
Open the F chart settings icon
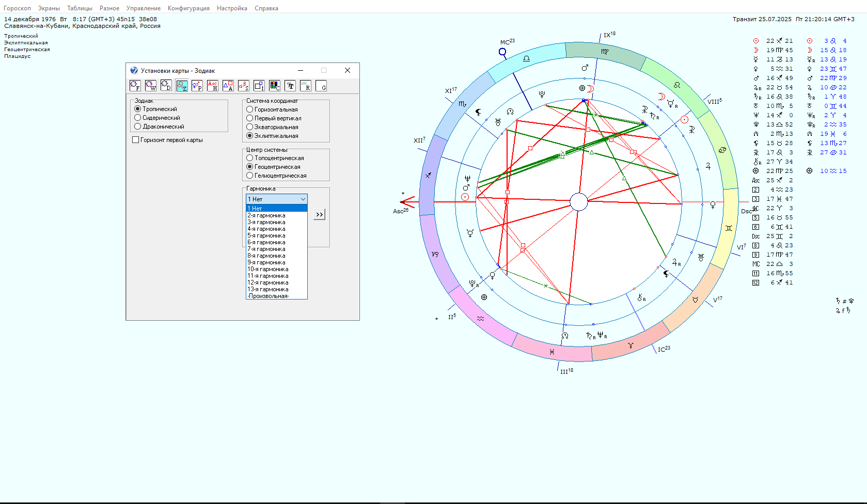135,86
